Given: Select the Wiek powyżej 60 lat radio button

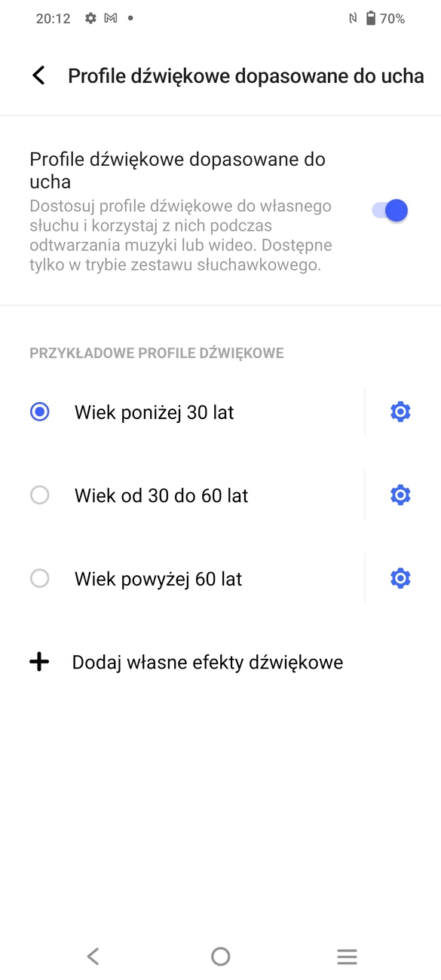Looking at the screenshot, I should click(x=39, y=578).
